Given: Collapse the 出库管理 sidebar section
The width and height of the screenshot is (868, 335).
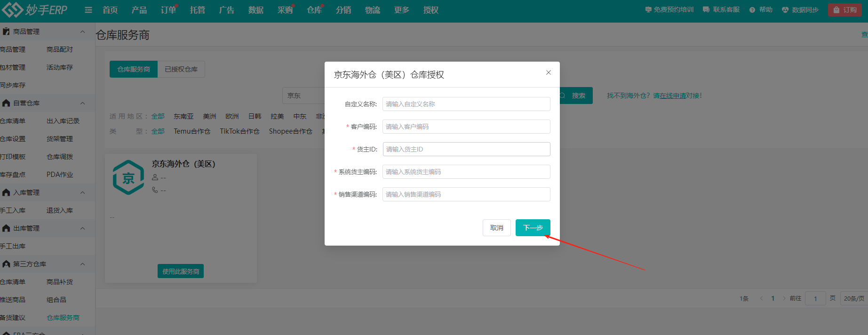Looking at the screenshot, I should 83,228.
